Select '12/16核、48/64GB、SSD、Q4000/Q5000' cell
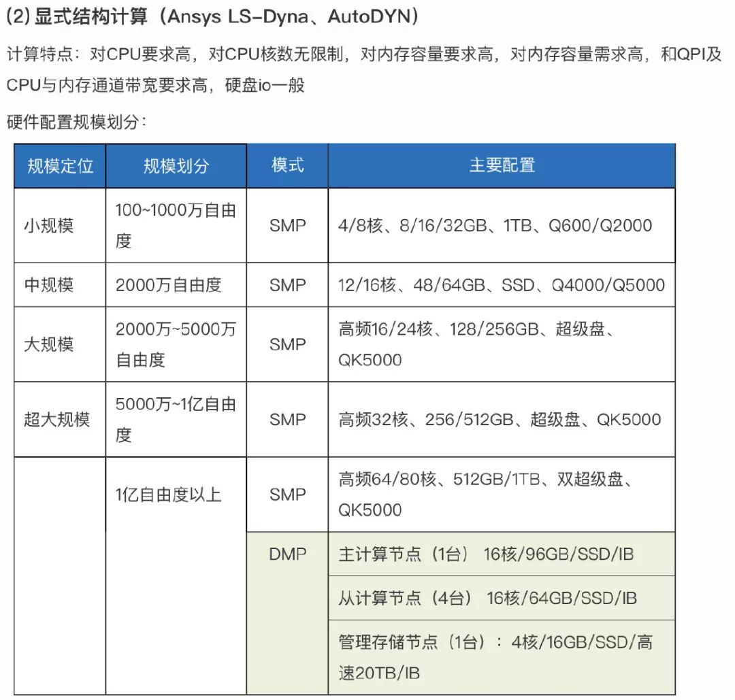Image resolution: width=735 pixels, height=700 pixels. [x=502, y=285]
